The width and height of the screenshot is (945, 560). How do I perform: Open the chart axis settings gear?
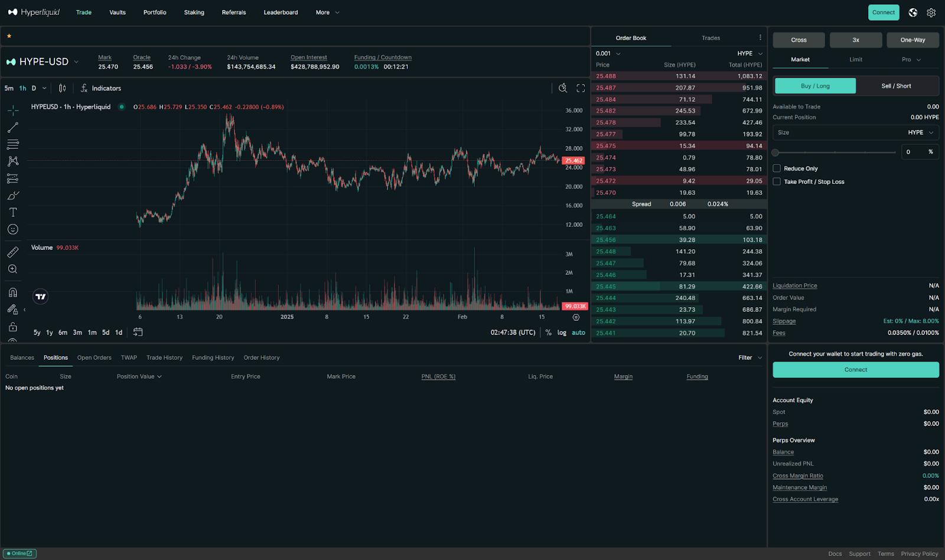coord(576,317)
